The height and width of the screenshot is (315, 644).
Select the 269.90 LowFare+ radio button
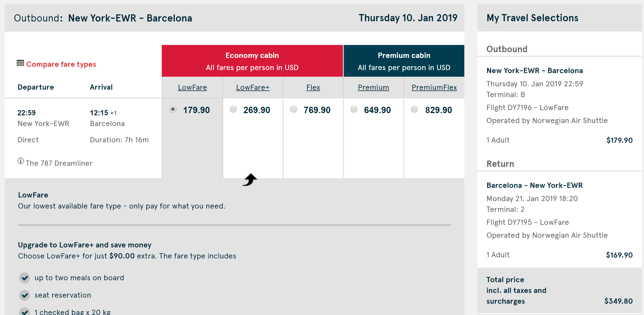coord(233,109)
